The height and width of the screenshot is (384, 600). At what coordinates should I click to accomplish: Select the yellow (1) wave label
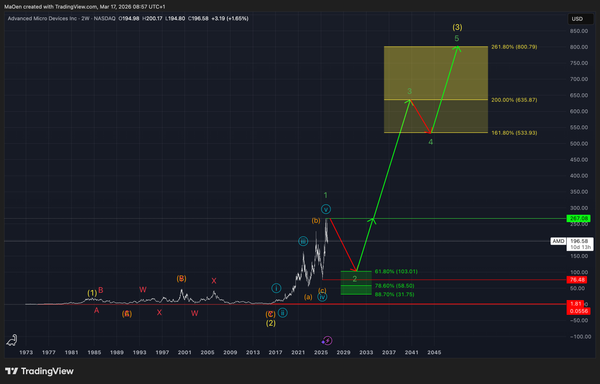92,293
